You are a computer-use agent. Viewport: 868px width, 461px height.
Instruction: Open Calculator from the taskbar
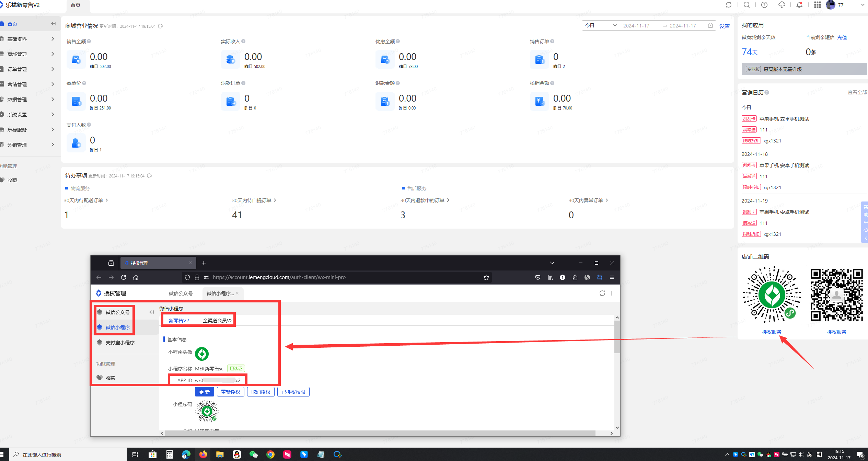click(169, 454)
